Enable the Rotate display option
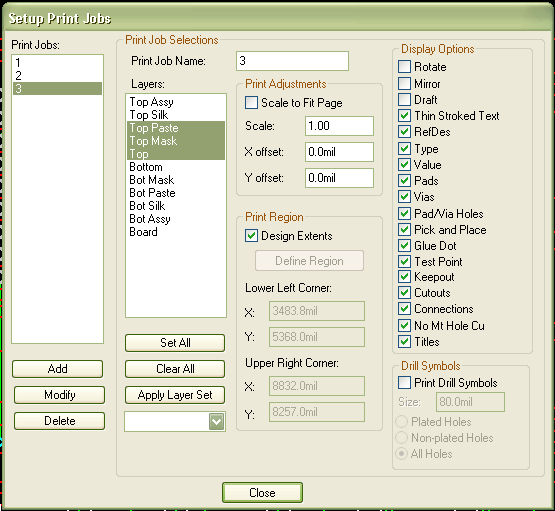The height and width of the screenshot is (511, 555). pyautogui.click(x=404, y=67)
